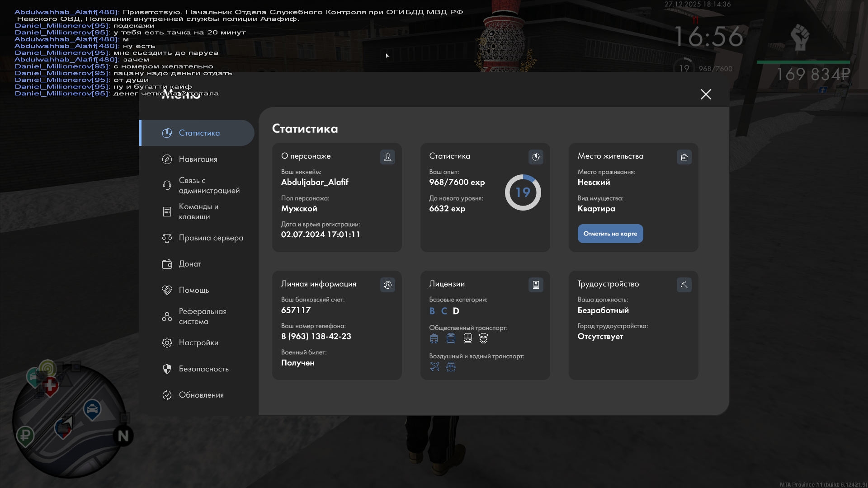Click the airplane license icon

coord(434,366)
